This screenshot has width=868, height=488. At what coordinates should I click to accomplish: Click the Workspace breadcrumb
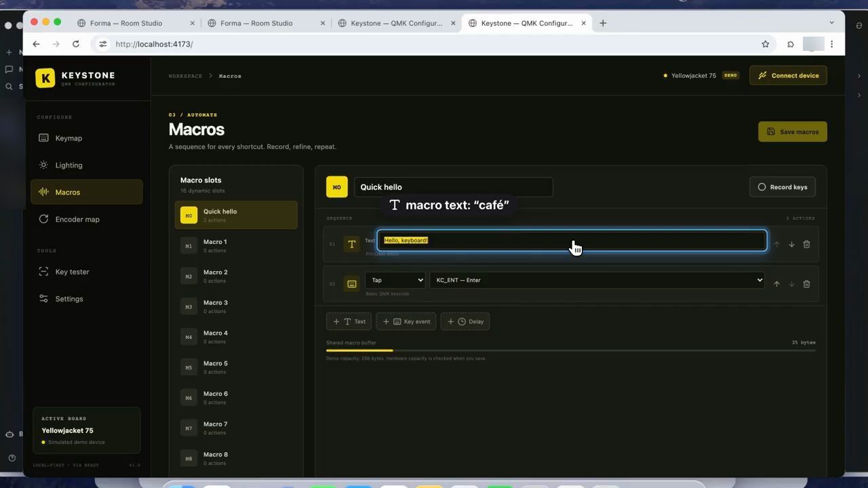pyautogui.click(x=185, y=76)
